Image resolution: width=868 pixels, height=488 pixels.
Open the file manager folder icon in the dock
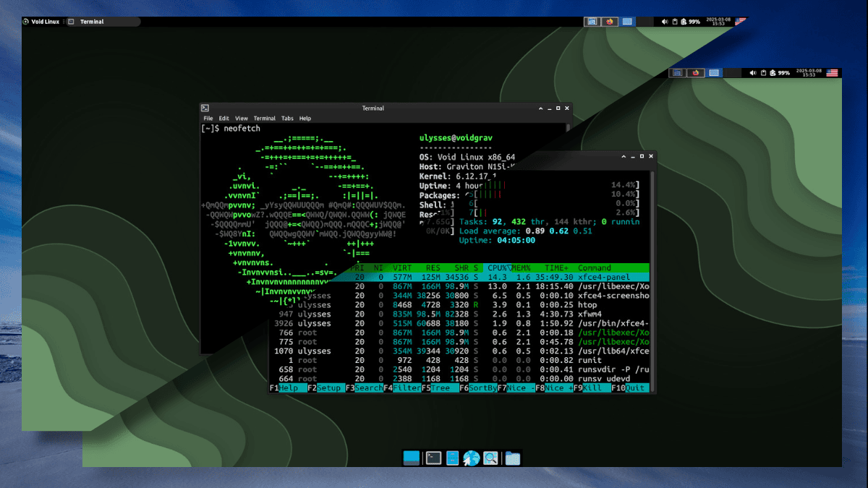coord(512,458)
